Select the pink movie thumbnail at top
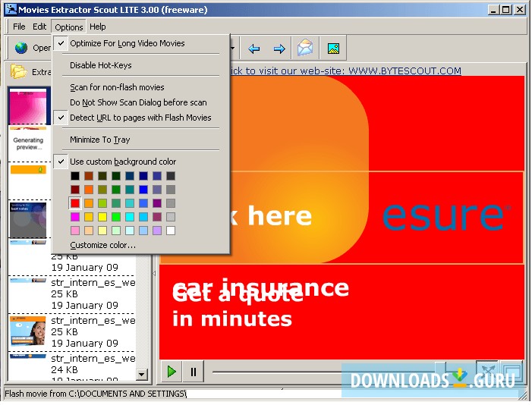Screen dimensions: 532x405 [28, 106]
